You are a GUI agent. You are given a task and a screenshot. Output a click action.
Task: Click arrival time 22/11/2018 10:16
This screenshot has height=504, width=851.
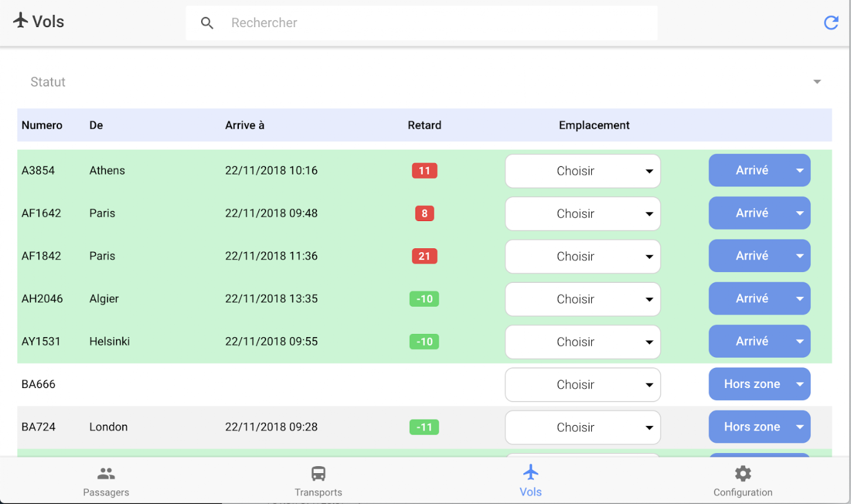[271, 171]
